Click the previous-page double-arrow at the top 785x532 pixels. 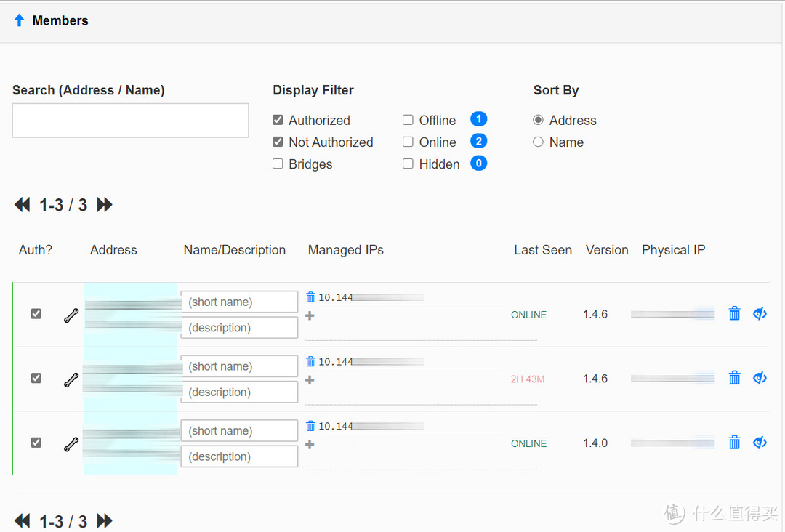click(x=22, y=205)
